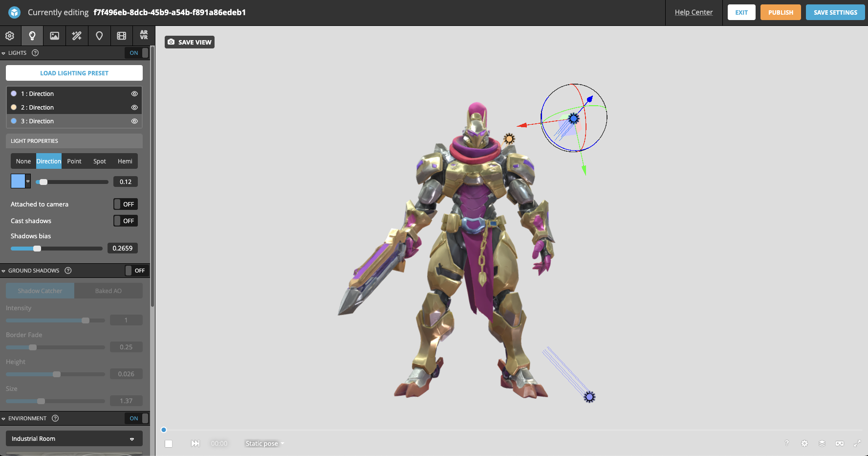Open the Static pose animation dropdown

264,443
